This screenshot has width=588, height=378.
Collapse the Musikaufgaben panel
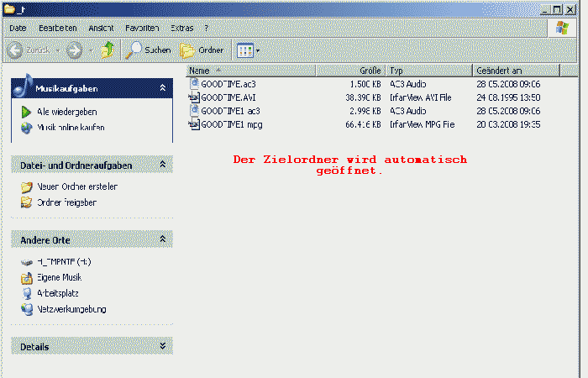pos(162,87)
